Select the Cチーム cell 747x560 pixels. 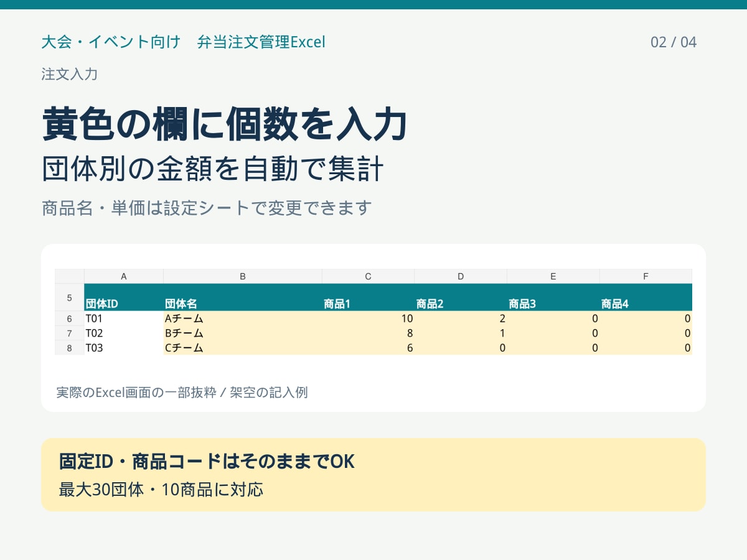[243, 348]
